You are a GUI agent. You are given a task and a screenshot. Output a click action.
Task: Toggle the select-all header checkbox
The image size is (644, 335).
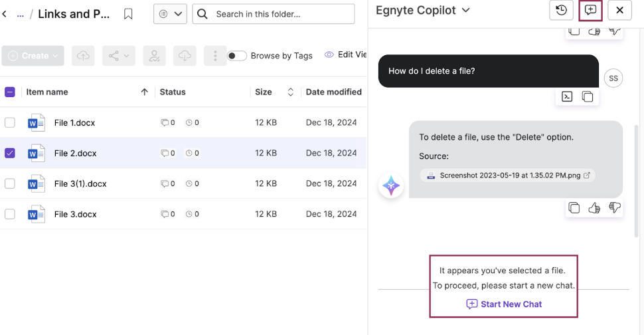10,92
